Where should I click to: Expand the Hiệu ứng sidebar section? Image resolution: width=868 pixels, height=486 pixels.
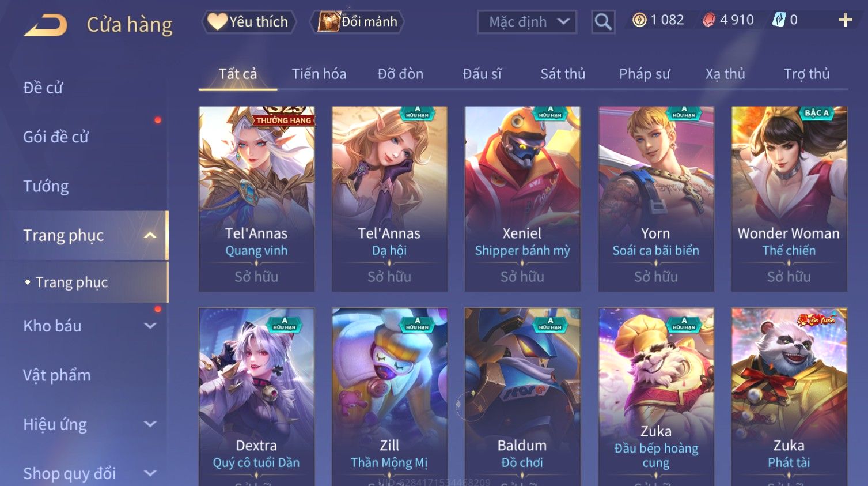pos(150,424)
